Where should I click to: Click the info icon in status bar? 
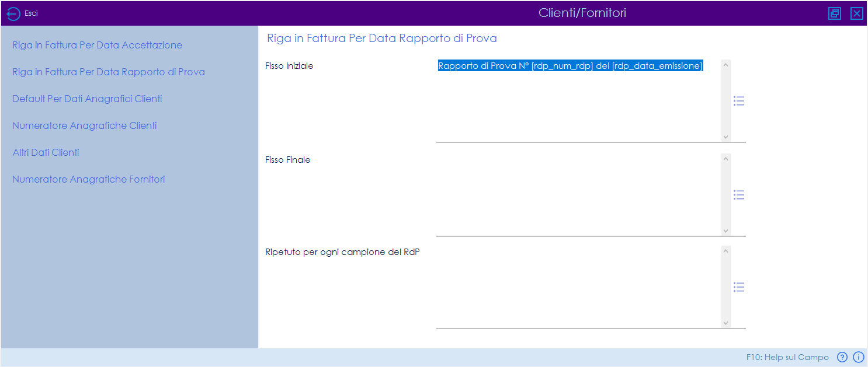[859, 357]
